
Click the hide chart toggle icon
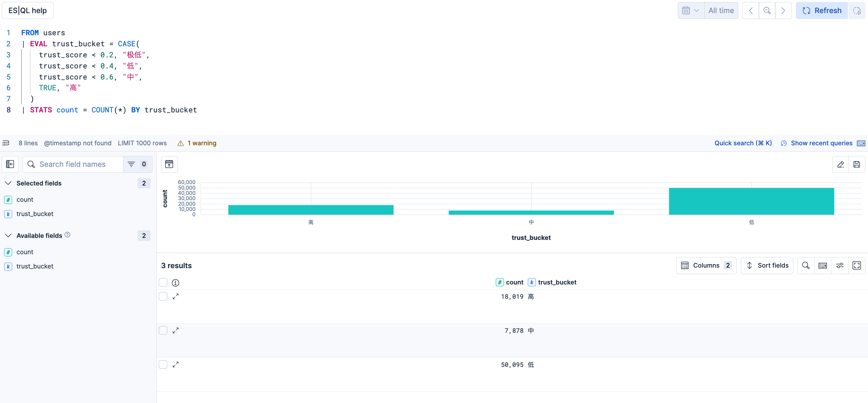pos(169,164)
